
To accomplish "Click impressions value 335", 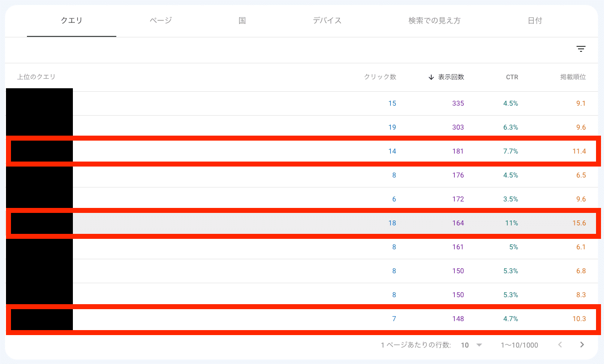I will click(458, 103).
